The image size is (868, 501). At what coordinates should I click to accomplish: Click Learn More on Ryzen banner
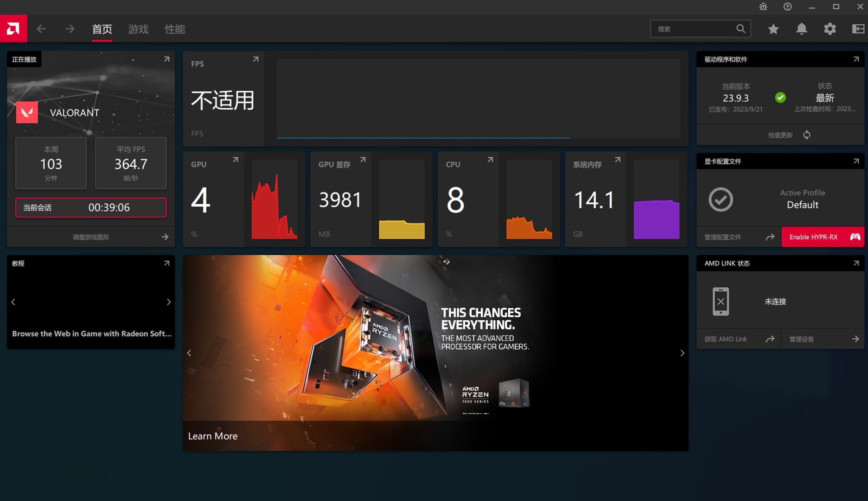coord(213,436)
